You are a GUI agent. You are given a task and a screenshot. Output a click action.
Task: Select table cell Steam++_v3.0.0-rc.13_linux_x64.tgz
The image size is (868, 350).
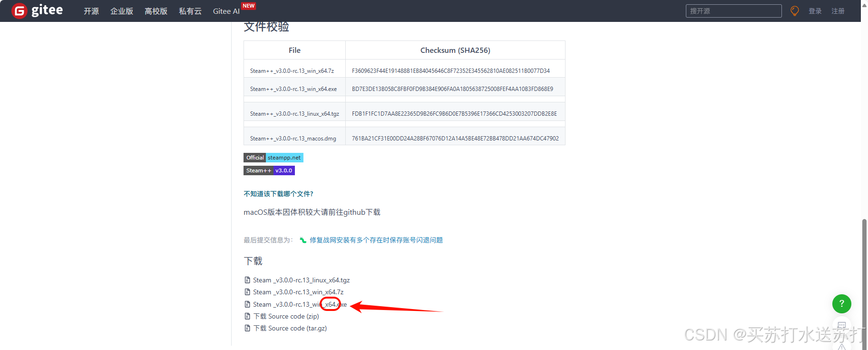coord(294,111)
